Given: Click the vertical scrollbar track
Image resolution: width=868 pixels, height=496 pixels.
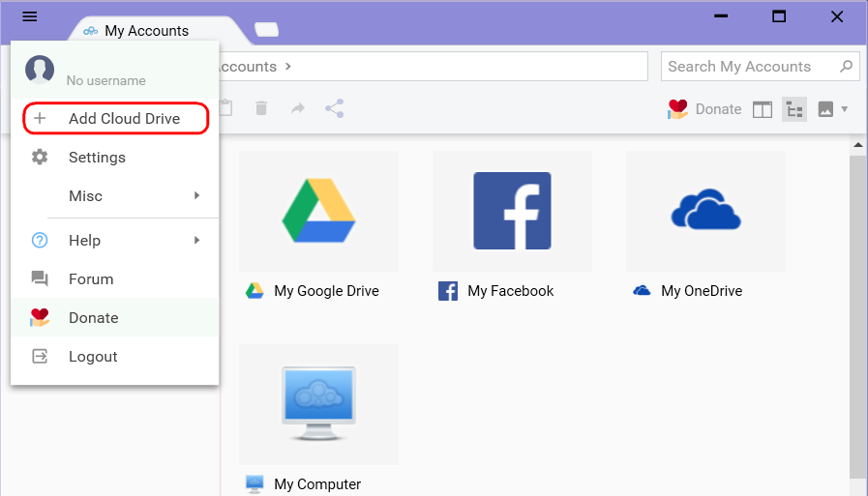Looking at the screenshot, I should point(858,318).
